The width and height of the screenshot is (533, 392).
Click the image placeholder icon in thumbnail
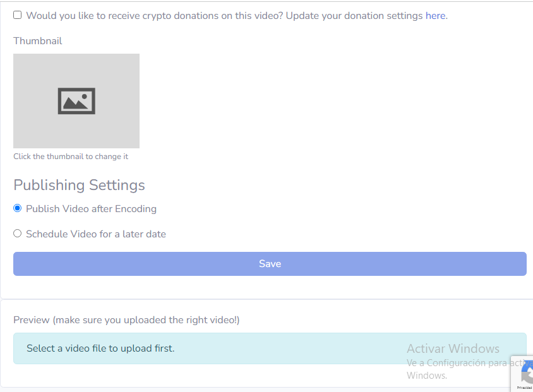76,101
